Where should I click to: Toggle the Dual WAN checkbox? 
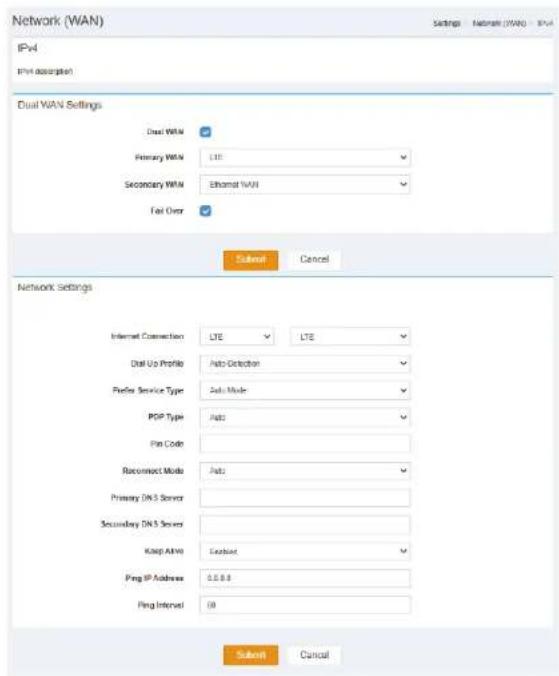click(x=206, y=132)
